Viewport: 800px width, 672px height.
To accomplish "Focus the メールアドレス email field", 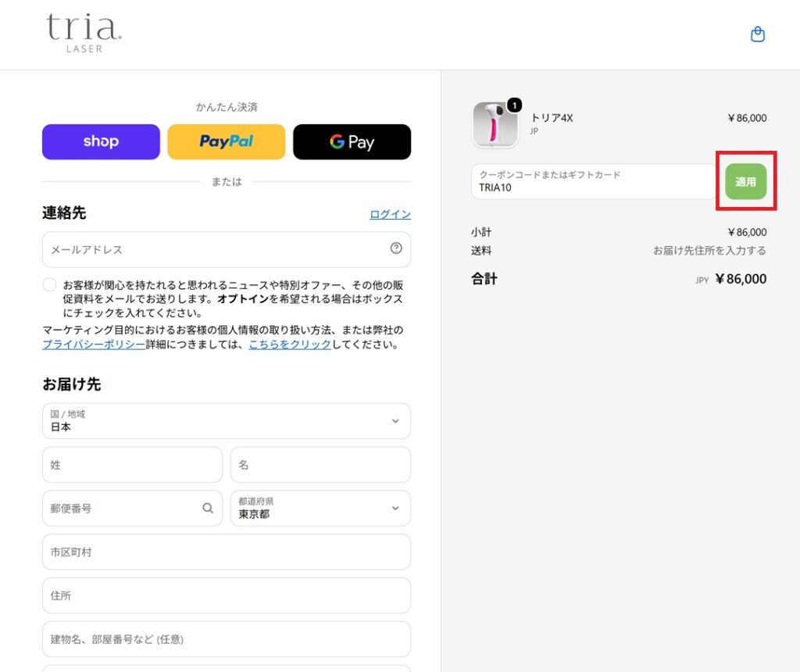I will (x=227, y=249).
